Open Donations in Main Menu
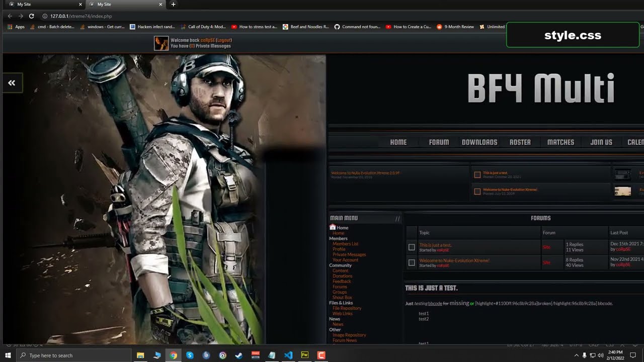 click(343, 276)
